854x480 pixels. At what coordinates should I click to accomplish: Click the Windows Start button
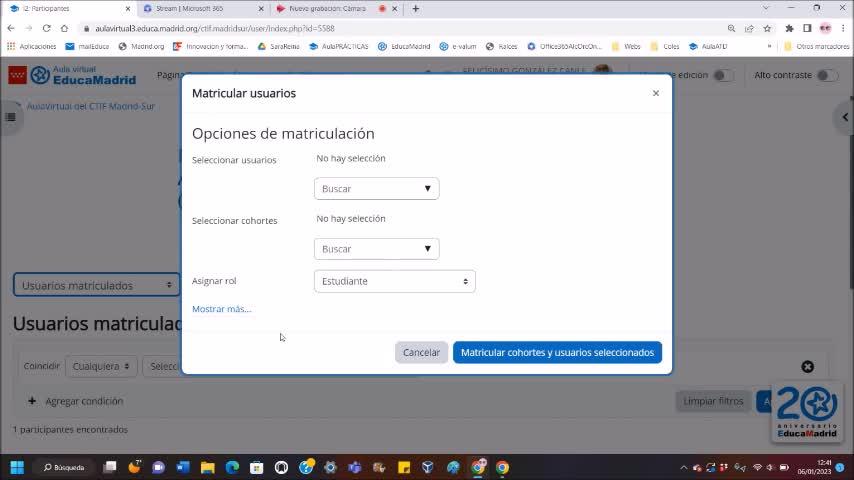click(17, 467)
